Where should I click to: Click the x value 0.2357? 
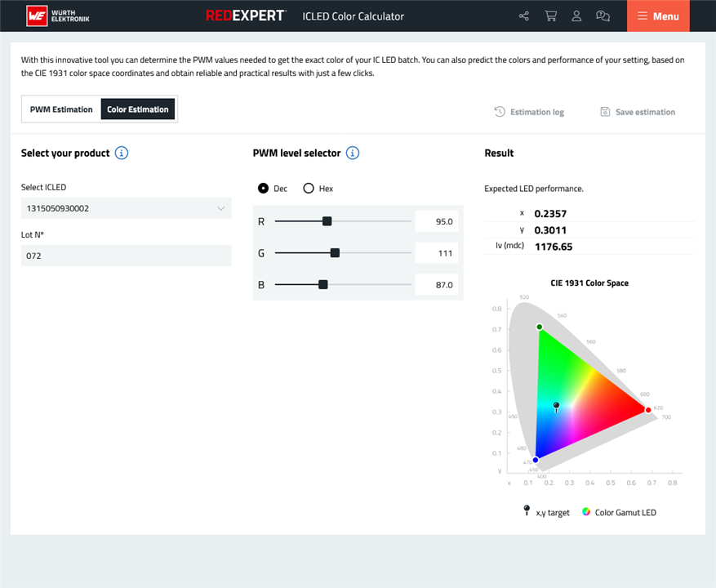point(550,214)
